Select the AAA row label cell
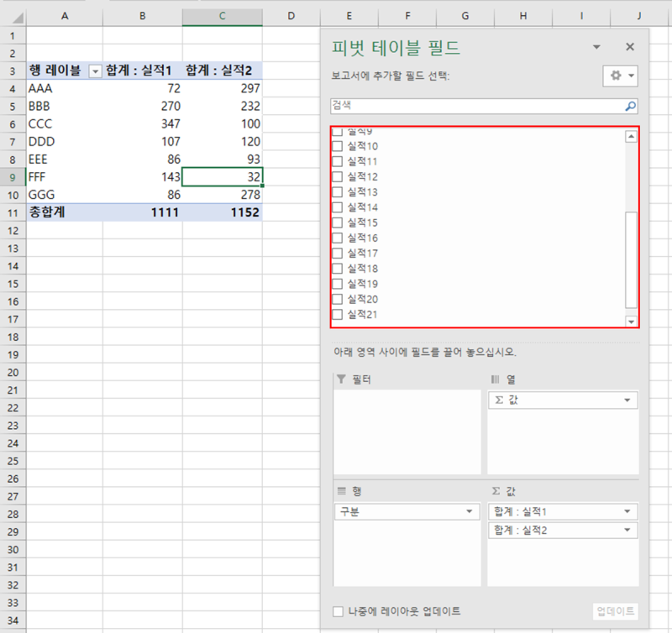Image resolution: width=672 pixels, height=633 pixels. point(65,88)
